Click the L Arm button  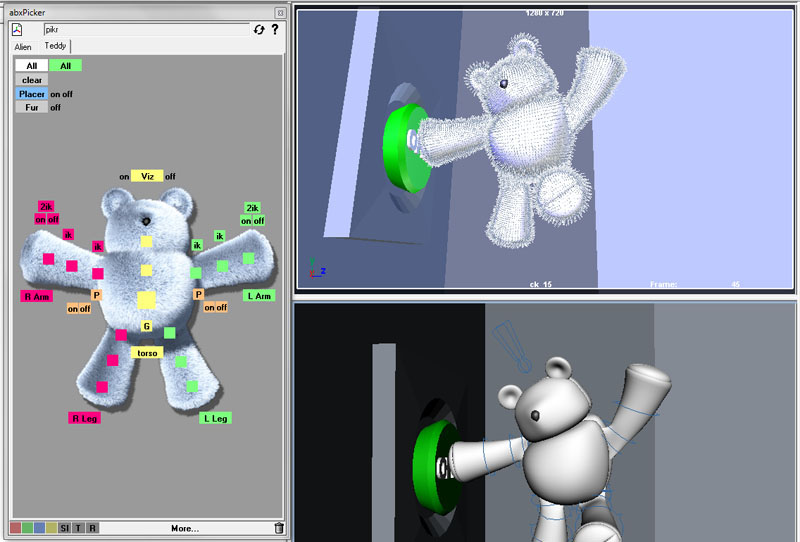[x=259, y=296]
